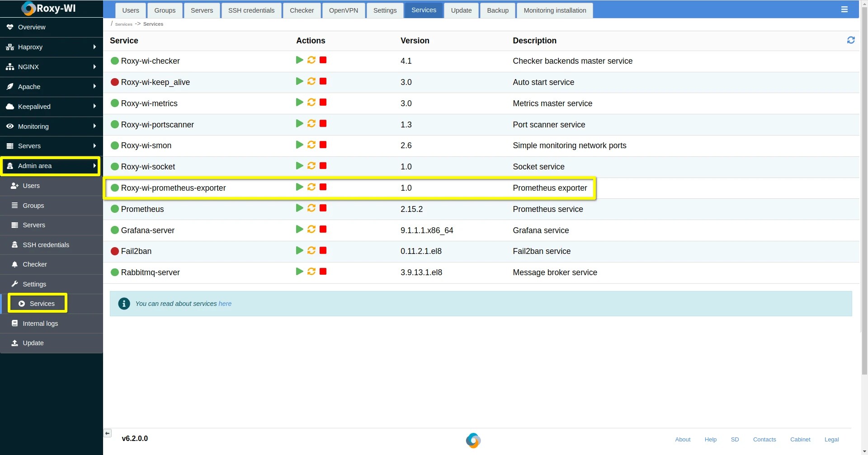Stop the Roxy-wi-smon service
868x455 pixels.
click(x=323, y=145)
